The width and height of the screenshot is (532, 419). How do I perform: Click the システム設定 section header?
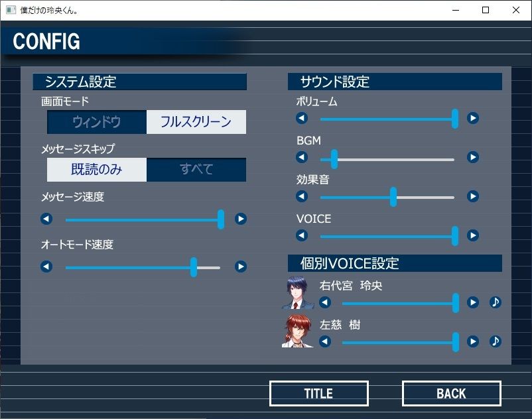point(139,82)
